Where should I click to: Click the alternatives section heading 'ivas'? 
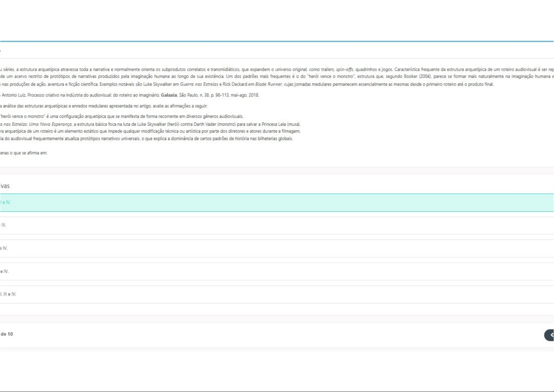click(5, 186)
